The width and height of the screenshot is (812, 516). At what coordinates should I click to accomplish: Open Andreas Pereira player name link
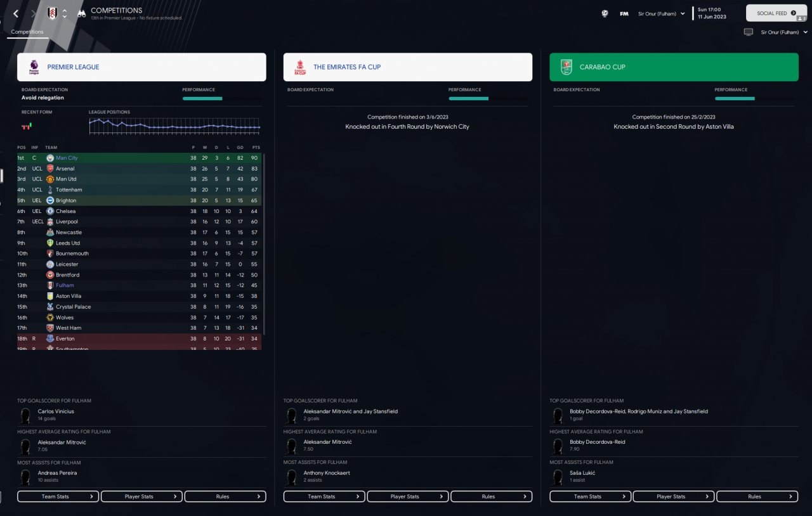coord(58,473)
